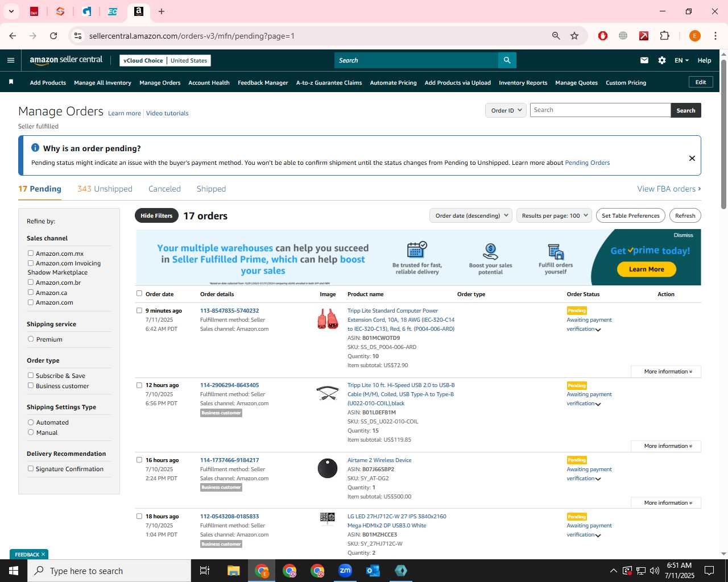This screenshot has height=582, width=728.
Task: Expand More information for order 114-1737466-9184217
Action: pyautogui.click(x=666, y=503)
